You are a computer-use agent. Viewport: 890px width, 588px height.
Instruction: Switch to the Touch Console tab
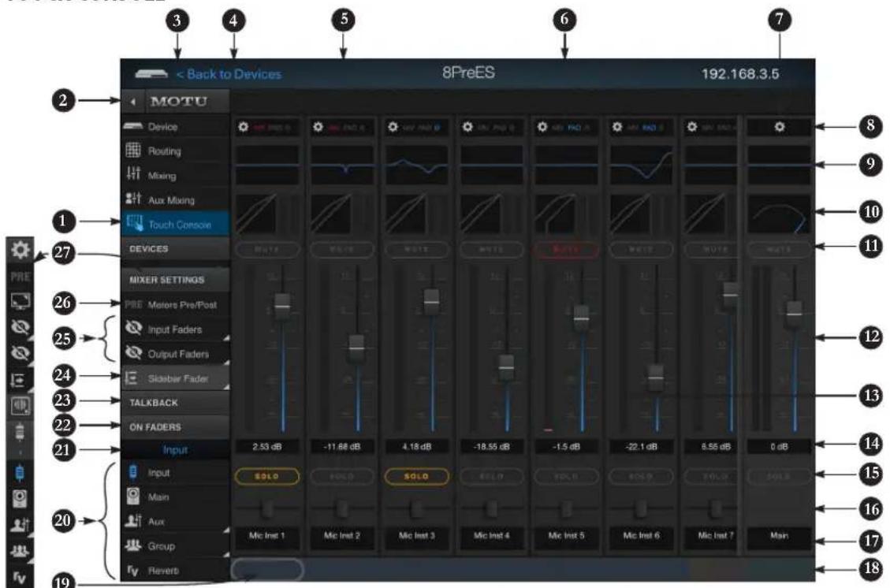click(x=175, y=224)
